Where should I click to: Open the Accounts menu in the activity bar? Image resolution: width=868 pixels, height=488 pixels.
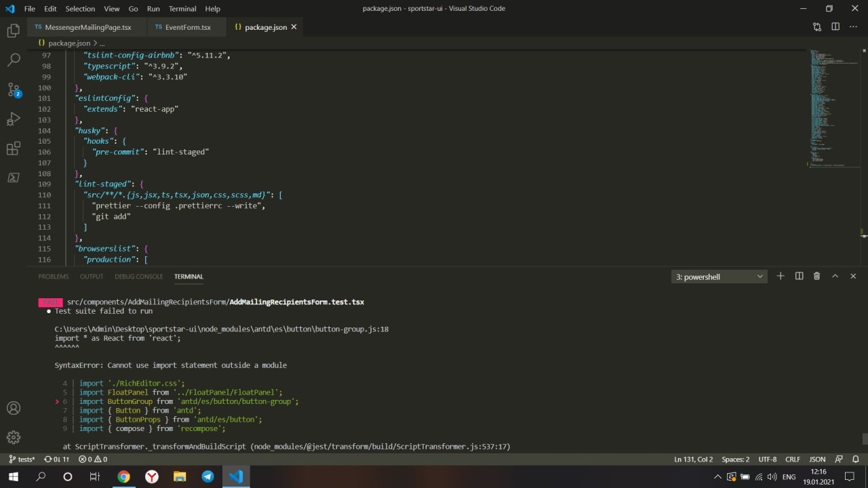pyautogui.click(x=13, y=408)
